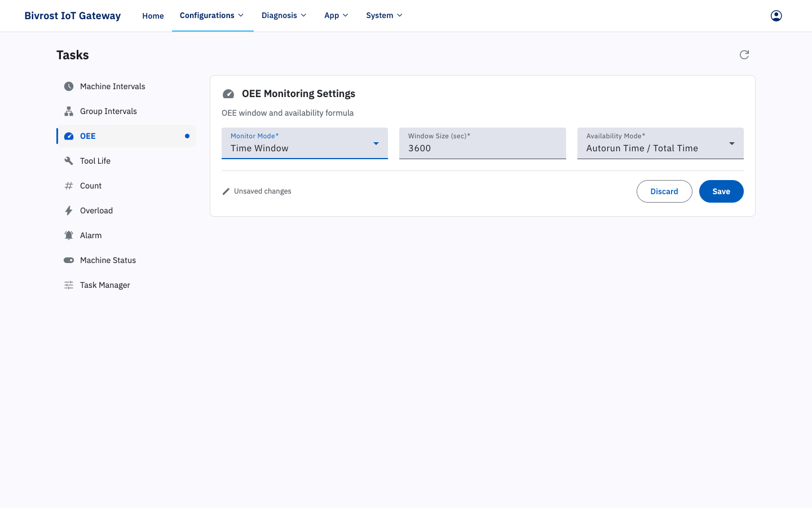Viewport: 812px width, 508px height.
Task: Select the Group Intervals hierarchy icon
Action: (x=69, y=111)
